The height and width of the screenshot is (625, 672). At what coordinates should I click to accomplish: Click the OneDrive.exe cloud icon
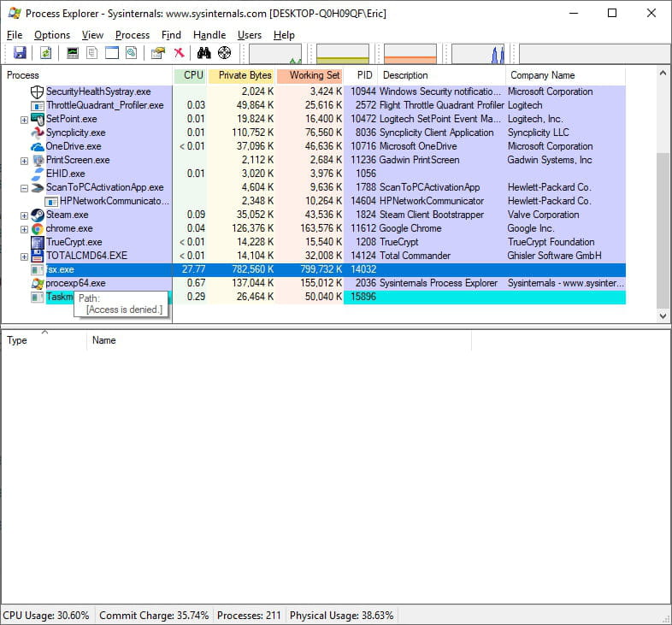pyautogui.click(x=38, y=146)
